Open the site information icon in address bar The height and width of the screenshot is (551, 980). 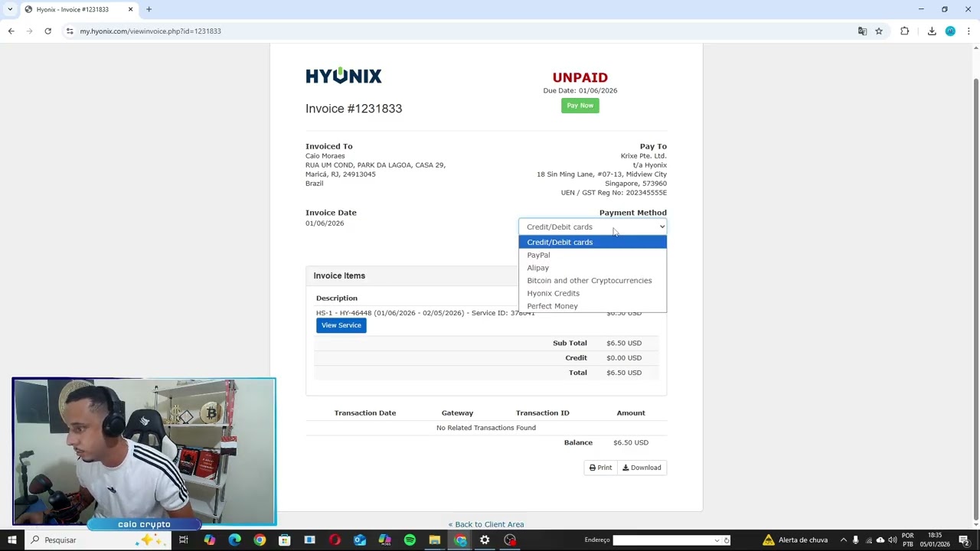(x=70, y=31)
